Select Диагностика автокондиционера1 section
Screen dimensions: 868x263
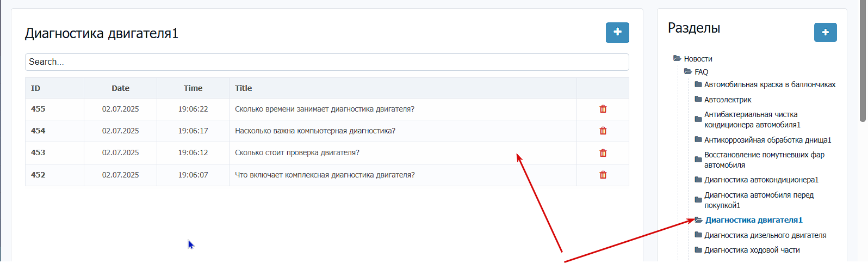[761, 180]
